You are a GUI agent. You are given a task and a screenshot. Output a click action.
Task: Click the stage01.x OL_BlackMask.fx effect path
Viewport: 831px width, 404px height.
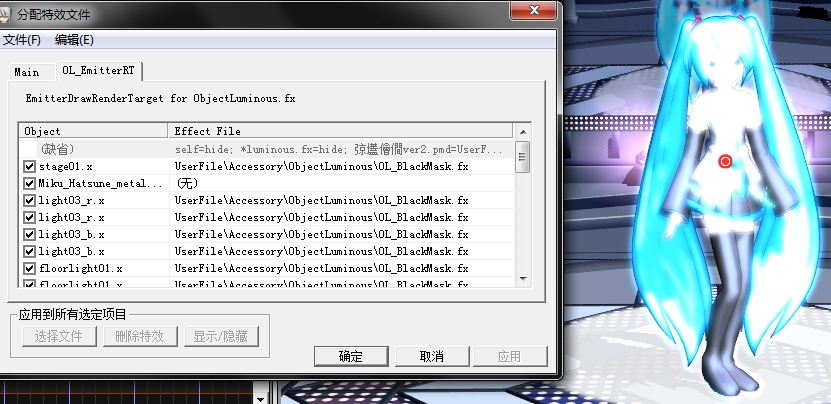point(321,166)
